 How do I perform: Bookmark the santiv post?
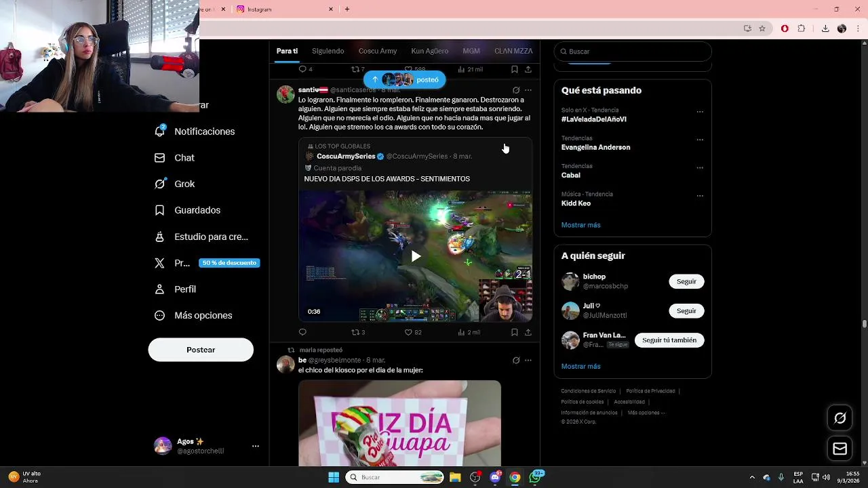pos(514,332)
